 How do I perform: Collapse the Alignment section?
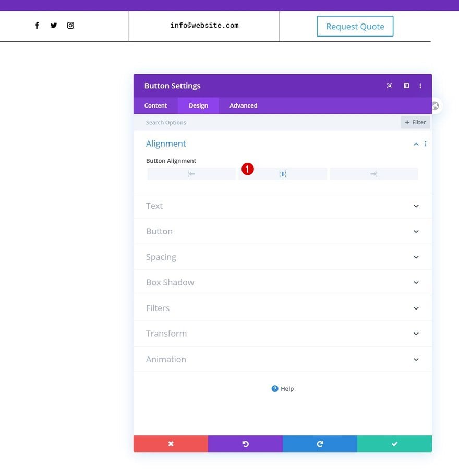coord(416,144)
